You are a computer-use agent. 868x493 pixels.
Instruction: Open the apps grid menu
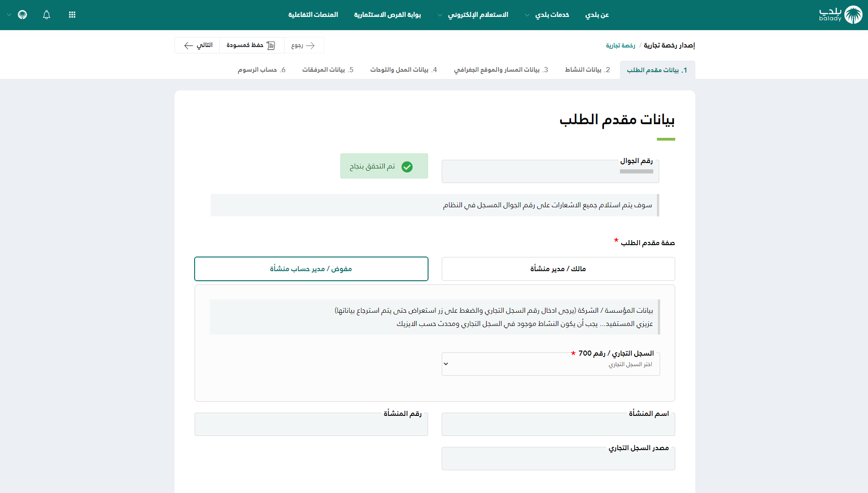tap(72, 15)
